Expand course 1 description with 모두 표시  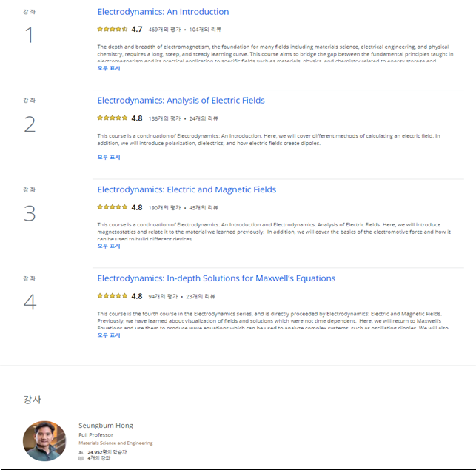(109, 68)
